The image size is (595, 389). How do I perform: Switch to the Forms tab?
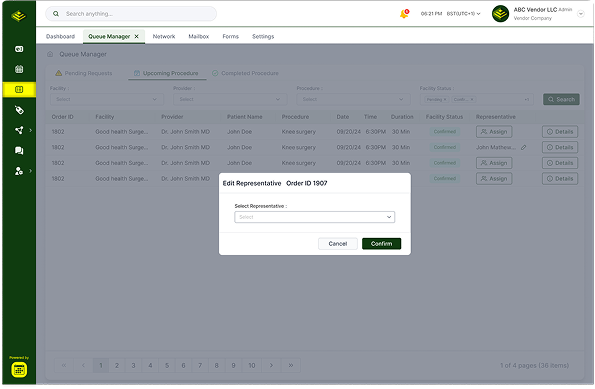pyautogui.click(x=230, y=36)
